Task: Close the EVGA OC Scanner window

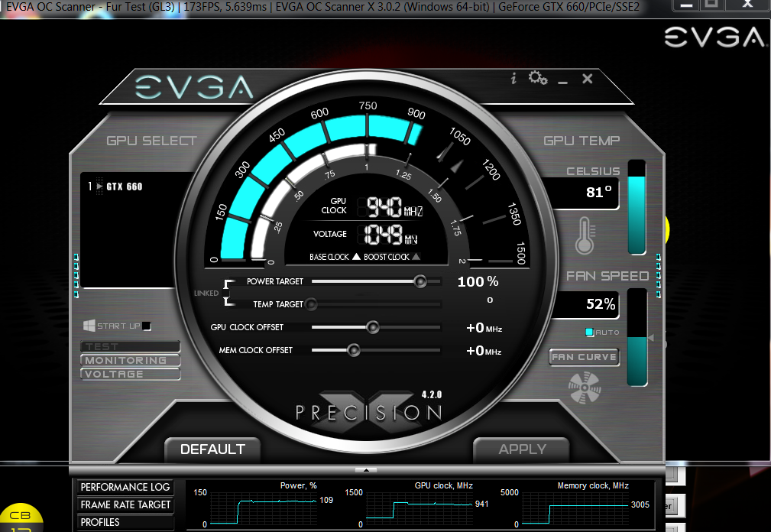Action: tap(747, 5)
